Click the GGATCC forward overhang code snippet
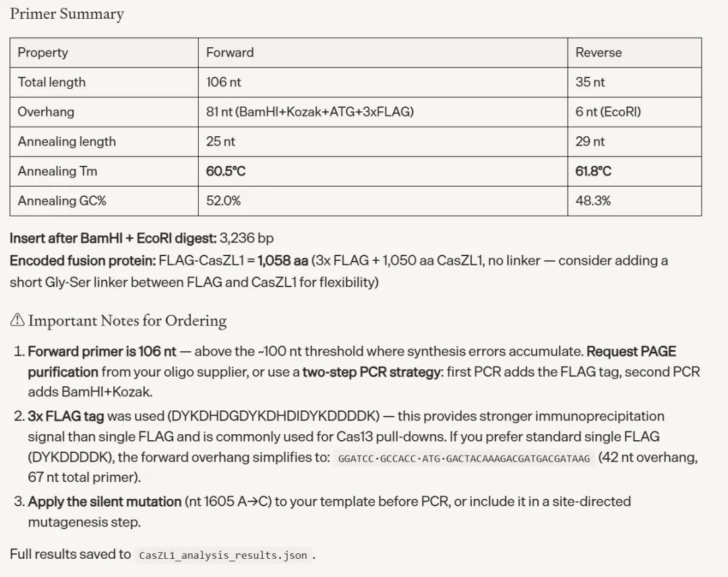Screen dimensions: 728x577 point(464,458)
